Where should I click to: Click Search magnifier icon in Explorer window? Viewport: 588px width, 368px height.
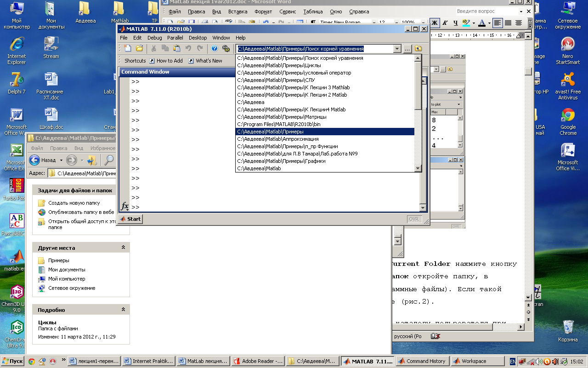tap(109, 160)
